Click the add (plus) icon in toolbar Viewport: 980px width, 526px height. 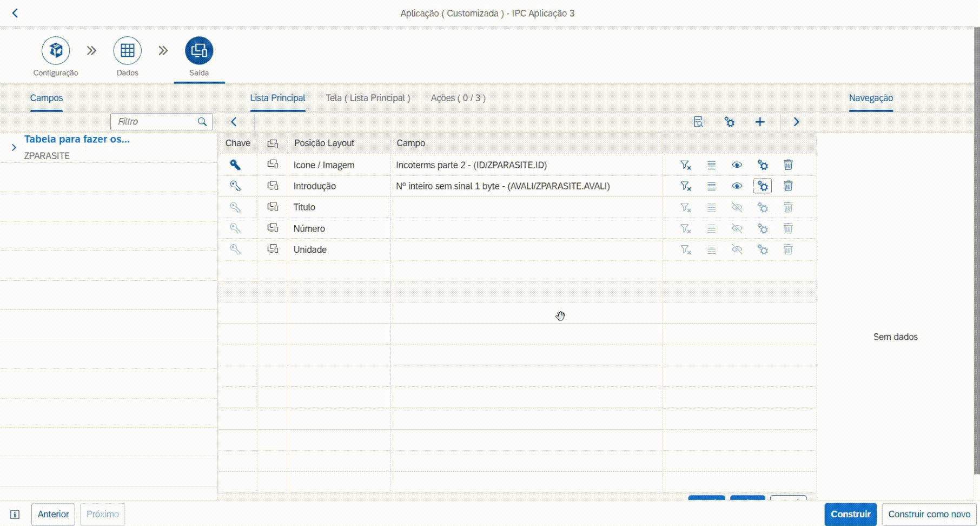coord(760,122)
